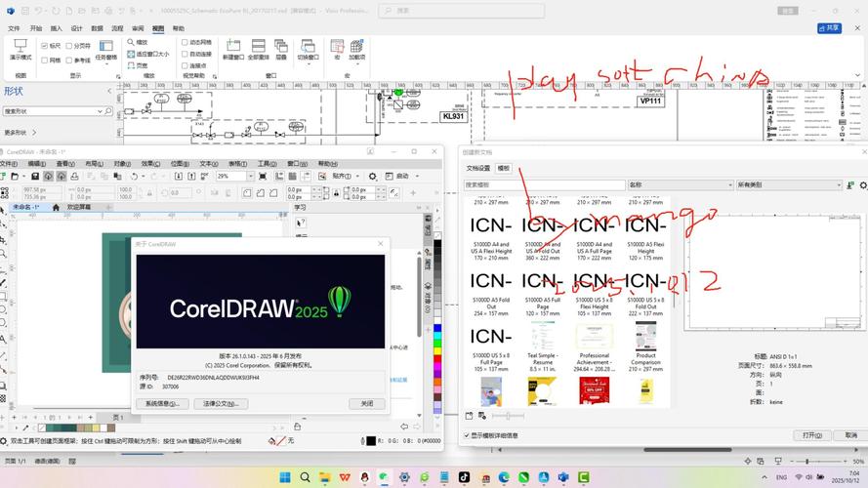Expand the All Categories (所有类别) dropdown

[x=837, y=184]
